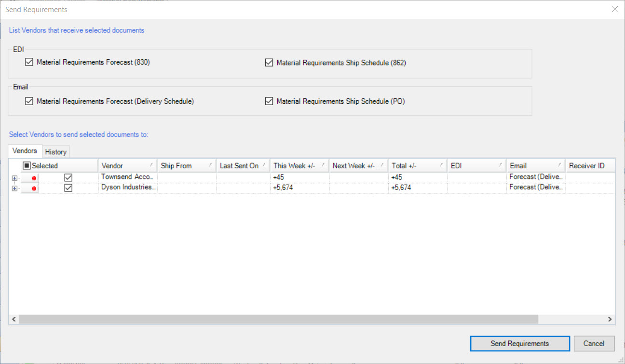
Task: Click red error icon in Dyson Industries row
Action: click(34, 189)
